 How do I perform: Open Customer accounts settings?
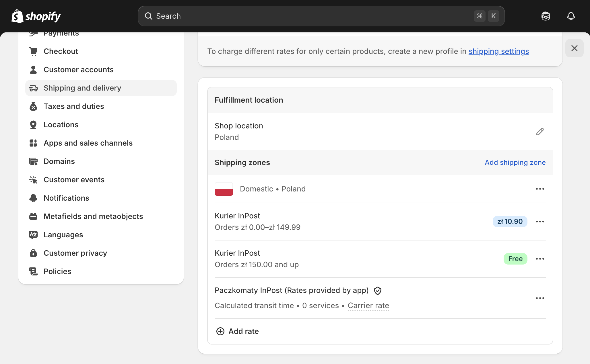click(x=101, y=70)
